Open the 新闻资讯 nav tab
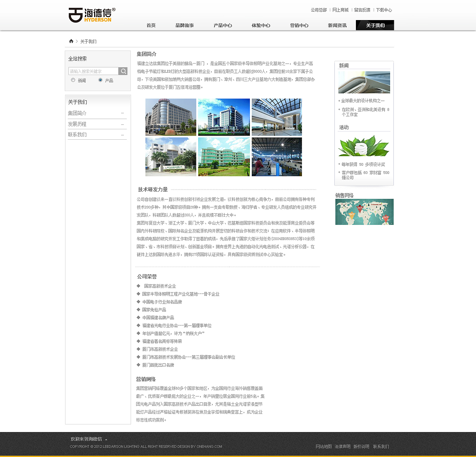 (337, 25)
